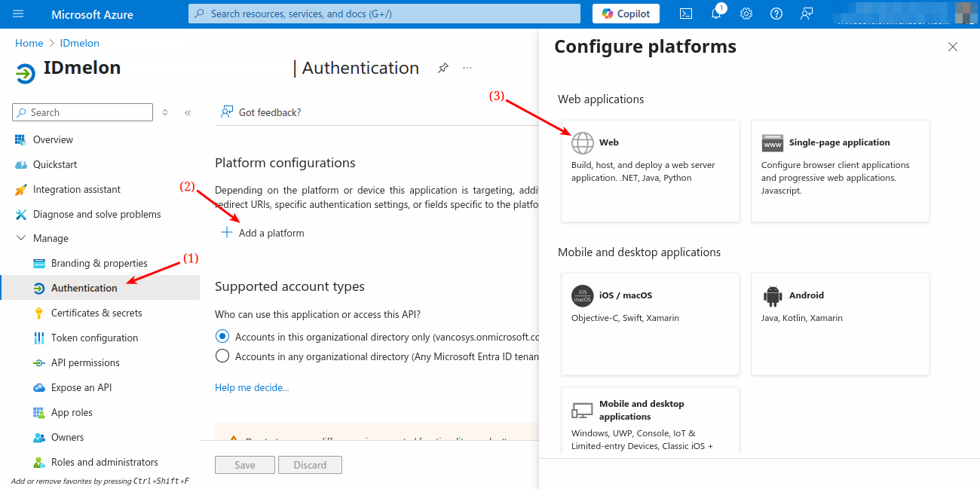Select accounts in this organizational directory only
This screenshot has height=489, width=980.
tap(222, 336)
